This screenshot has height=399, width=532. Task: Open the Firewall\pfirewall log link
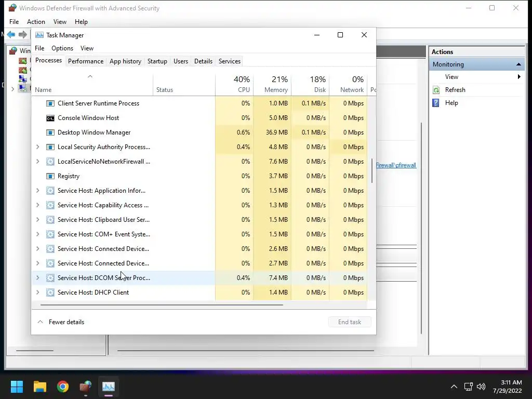pyautogui.click(x=395, y=165)
